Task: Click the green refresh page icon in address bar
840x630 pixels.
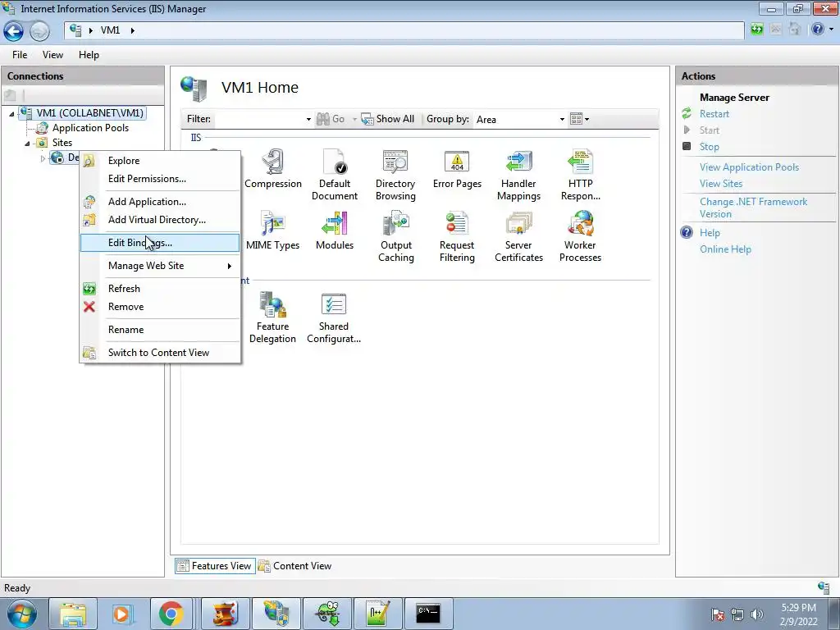Action: pyautogui.click(x=756, y=30)
